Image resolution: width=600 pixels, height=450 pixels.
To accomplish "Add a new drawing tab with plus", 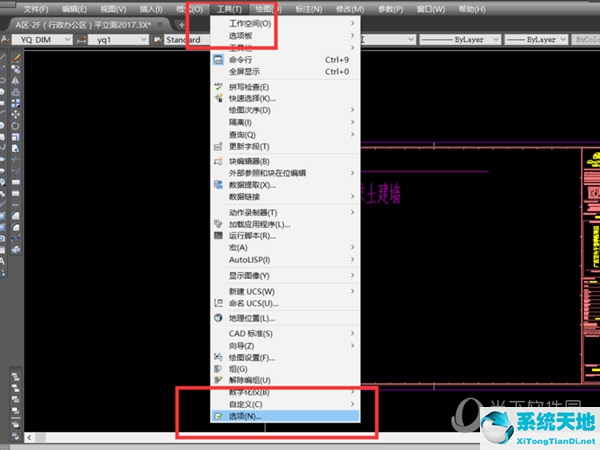I will [x=181, y=25].
